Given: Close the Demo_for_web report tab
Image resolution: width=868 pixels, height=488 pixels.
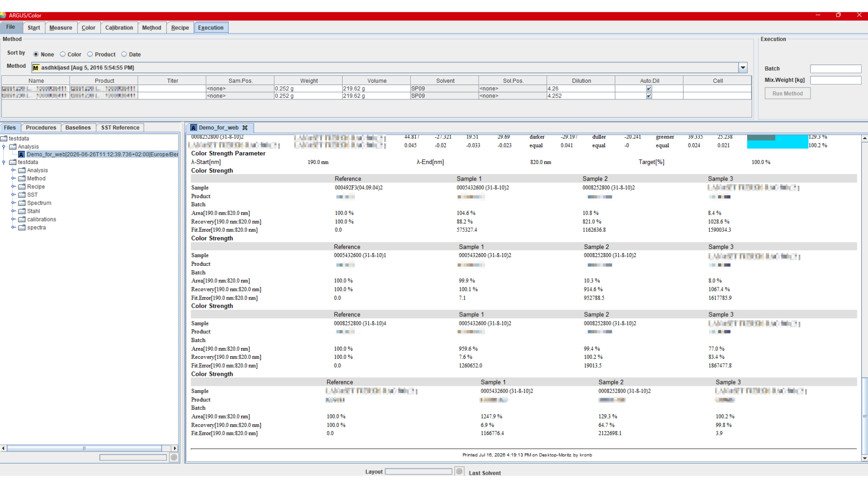Looking at the screenshot, I should [x=245, y=128].
